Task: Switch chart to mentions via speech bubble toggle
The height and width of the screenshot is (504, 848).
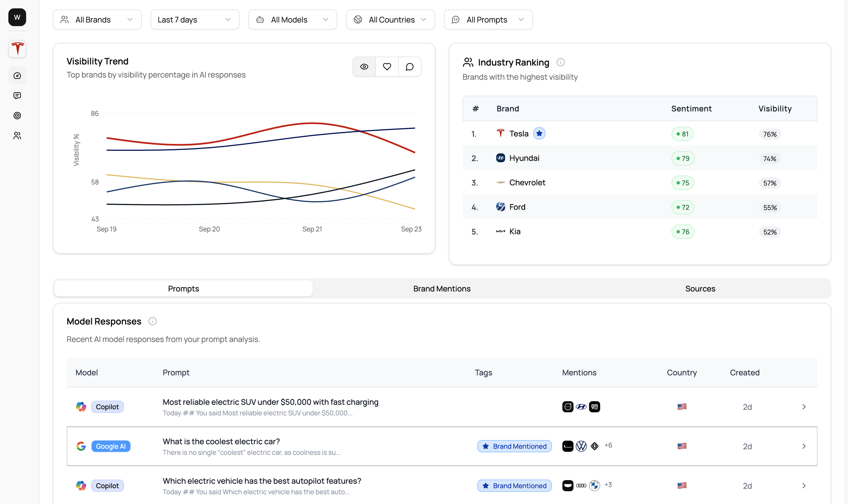Action: (410, 67)
